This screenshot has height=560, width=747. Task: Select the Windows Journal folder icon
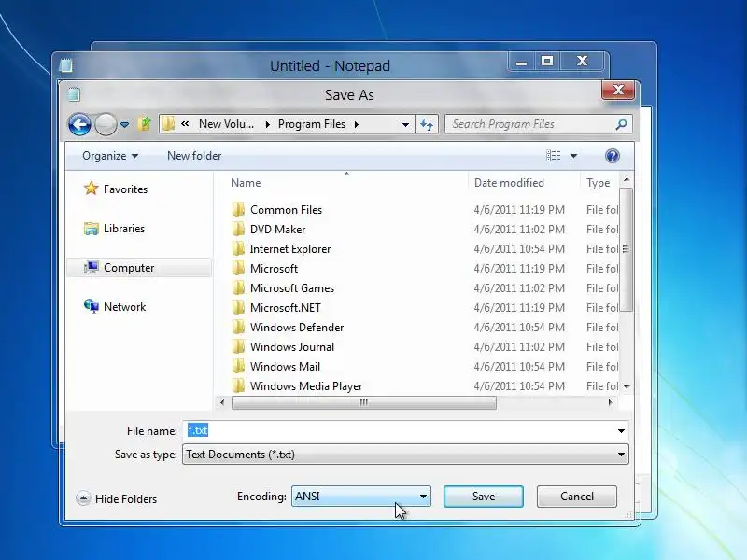point(238,346)
